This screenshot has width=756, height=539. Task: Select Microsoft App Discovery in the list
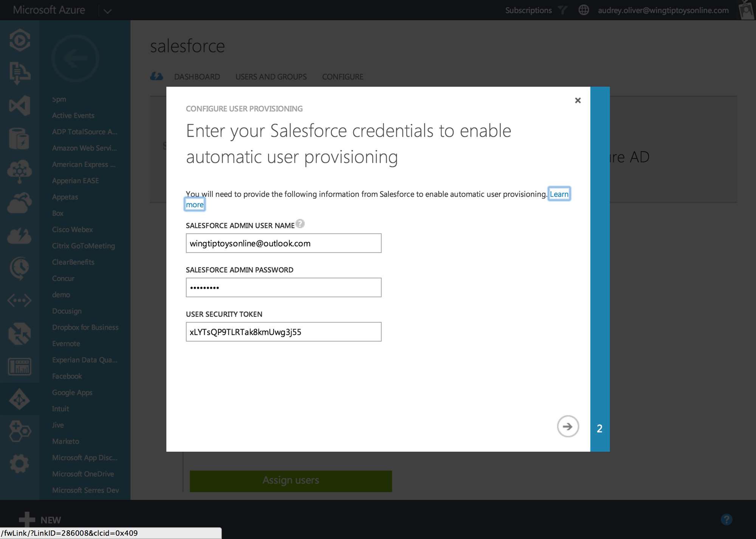[85, 457]
